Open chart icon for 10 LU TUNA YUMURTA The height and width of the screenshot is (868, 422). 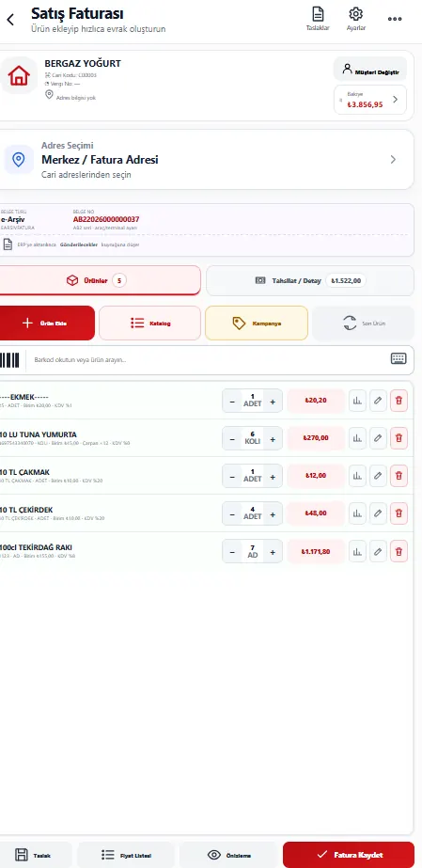(x=357, y=438)
